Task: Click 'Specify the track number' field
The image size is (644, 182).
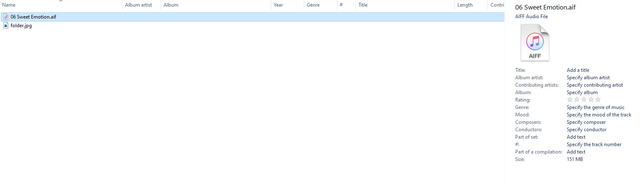Action: [594, 144]
